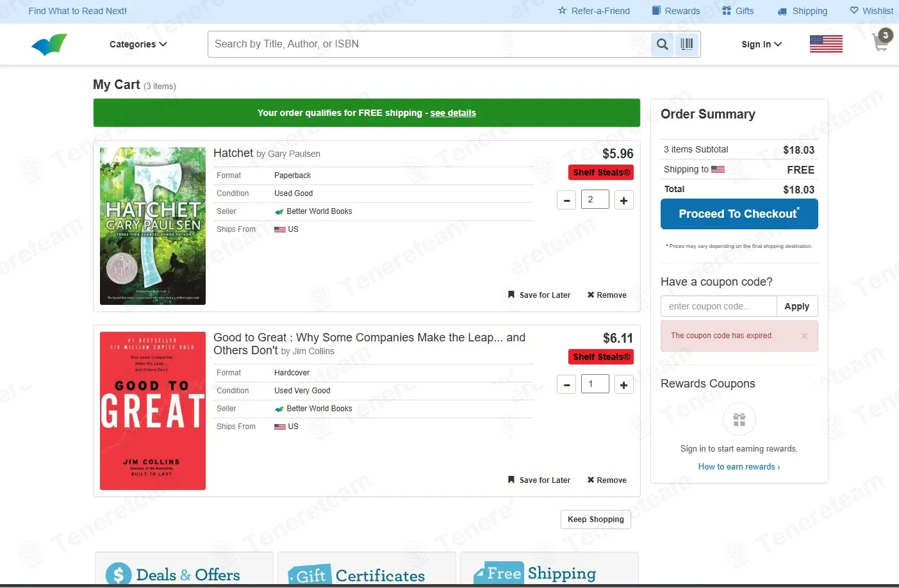Viewport: 899px width, 588px height.
Task: Open the Sign In dropdown
Action: (761, 44)
